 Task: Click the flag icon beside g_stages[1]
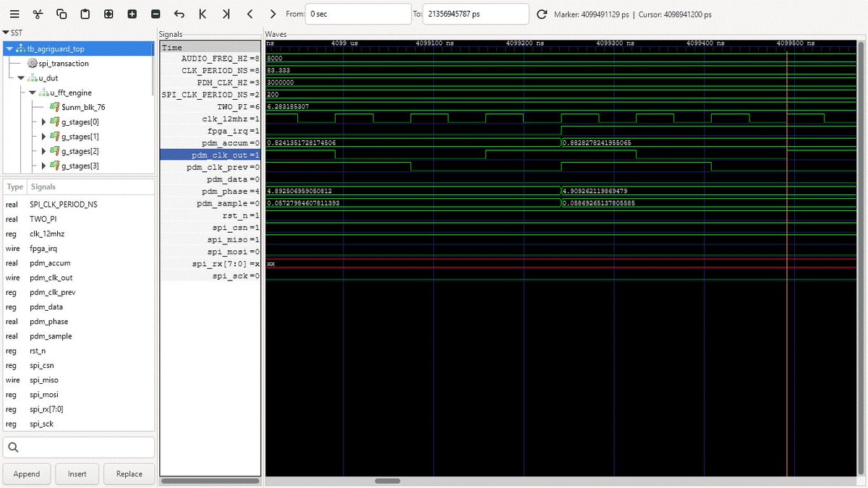tap(55, 136)
